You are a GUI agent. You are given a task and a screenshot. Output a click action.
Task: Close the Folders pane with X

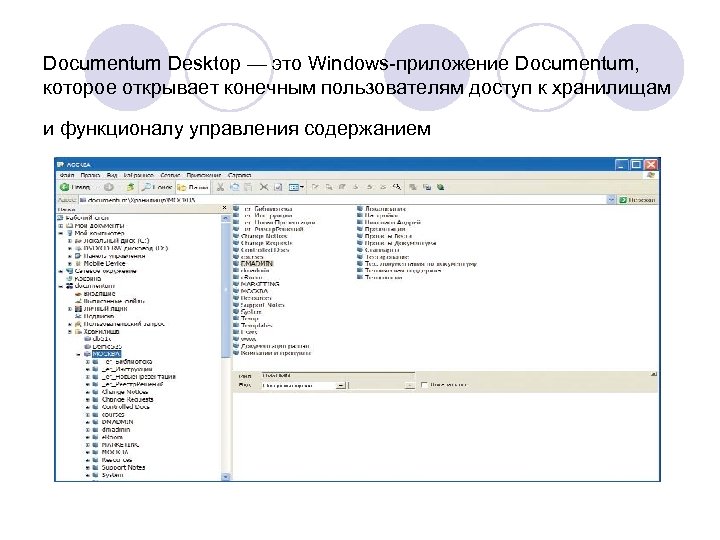pyautogui.click(x=225, y=208)
